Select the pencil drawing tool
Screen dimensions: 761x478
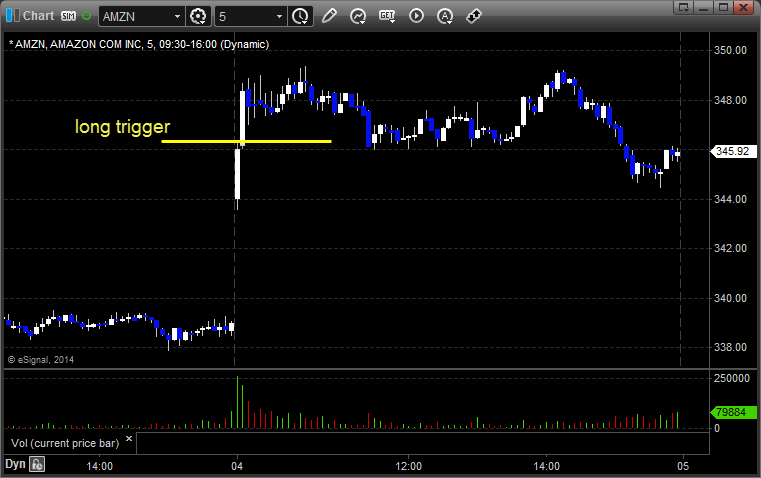click(329, 16)
